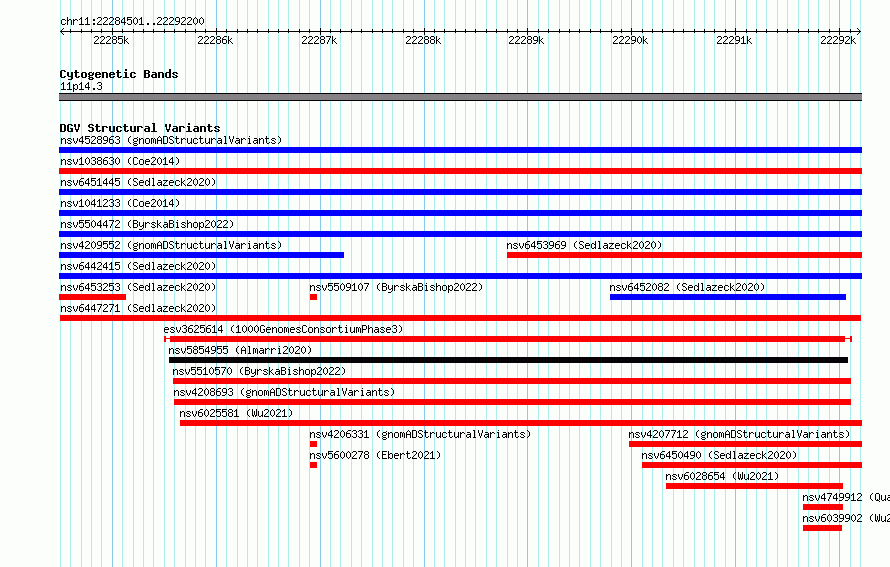This screenshot has height=567, width=890.
Task: Click esv3625614 (1000GenomesConsortiumPhase3) label
Action: 283,329
